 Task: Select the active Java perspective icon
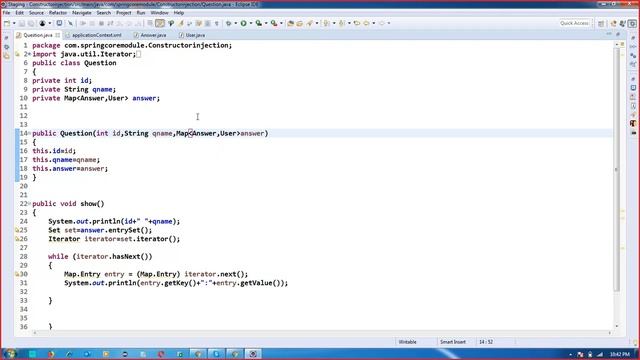[632, 24]
